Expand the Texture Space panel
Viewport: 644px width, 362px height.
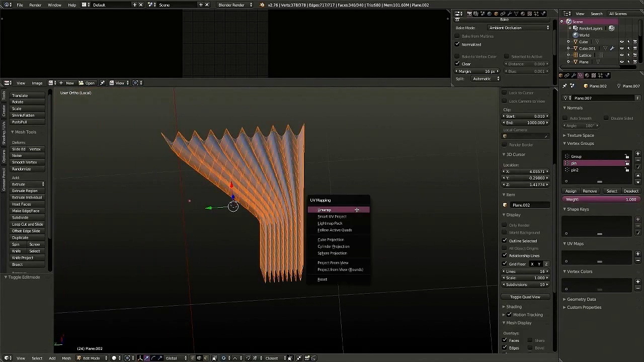coord(581,135)
